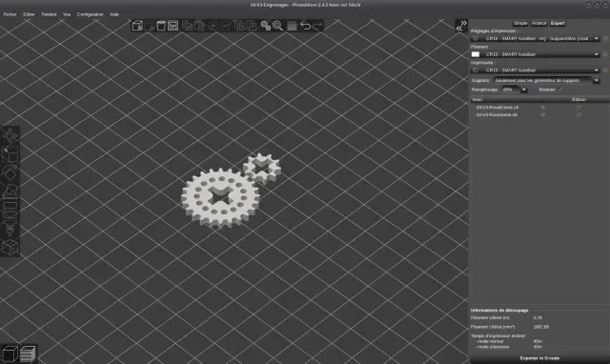Click the Informations de découpage heading
Viewport: 610px width, 364px height.
(499, 311)
